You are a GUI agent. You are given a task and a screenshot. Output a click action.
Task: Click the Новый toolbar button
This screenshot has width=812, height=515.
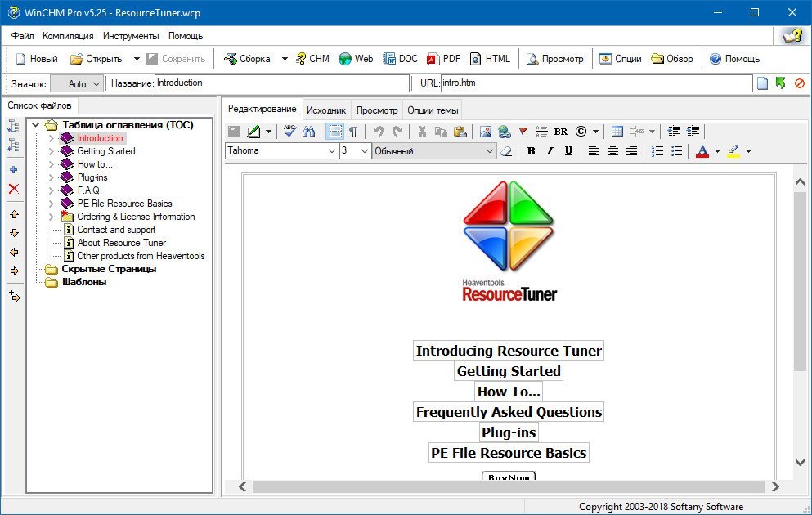click(x=37, y=59)
